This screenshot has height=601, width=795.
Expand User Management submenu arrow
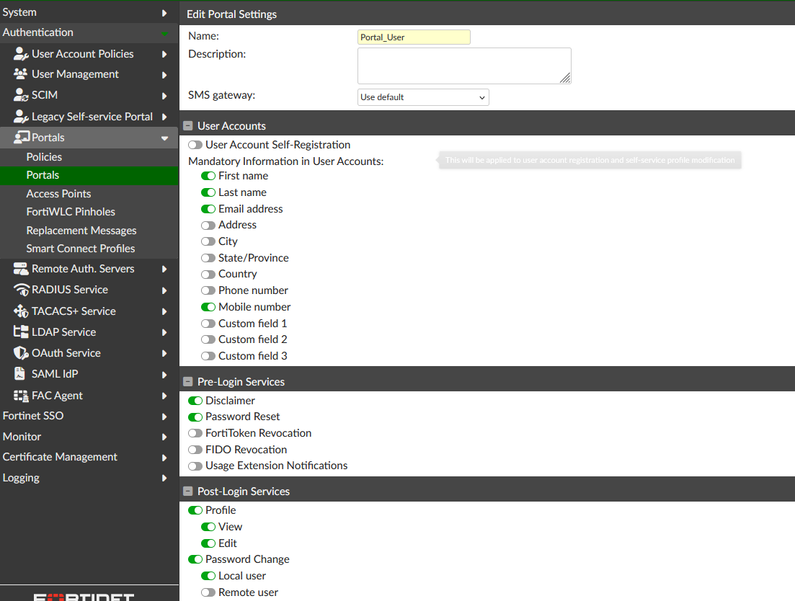(x=164, y=75)
